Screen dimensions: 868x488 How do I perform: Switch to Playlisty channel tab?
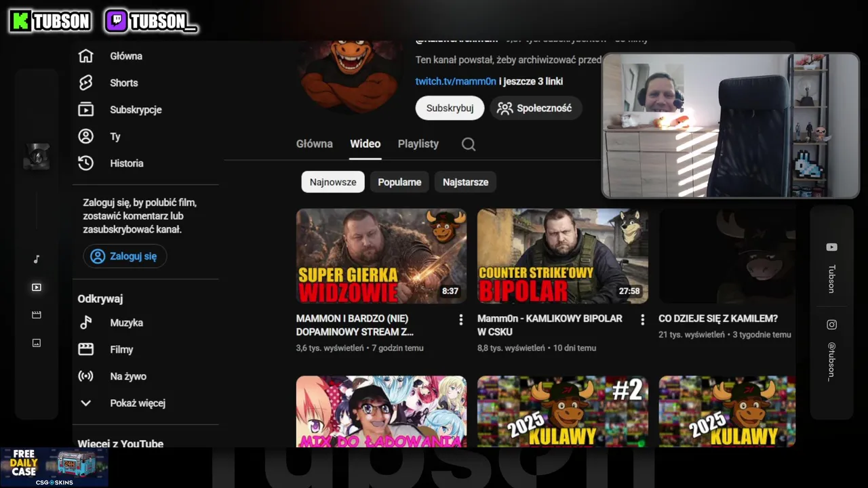418,144
